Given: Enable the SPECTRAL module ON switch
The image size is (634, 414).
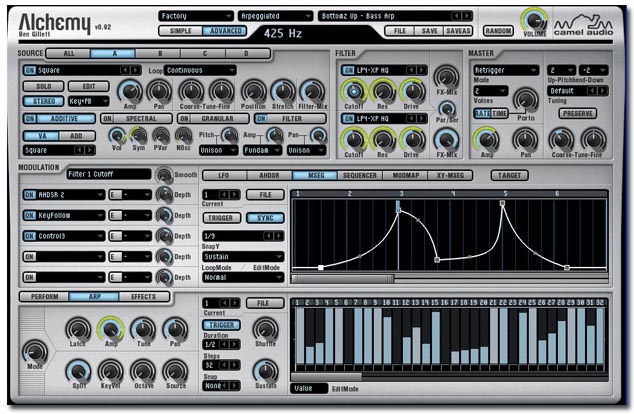Looking at the screenshot, I should pos(107,119).
